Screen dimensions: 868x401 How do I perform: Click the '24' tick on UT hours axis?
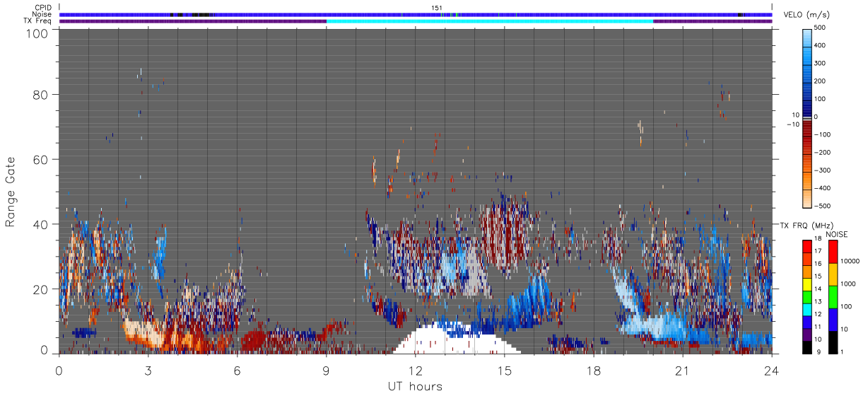click(772, 370)
